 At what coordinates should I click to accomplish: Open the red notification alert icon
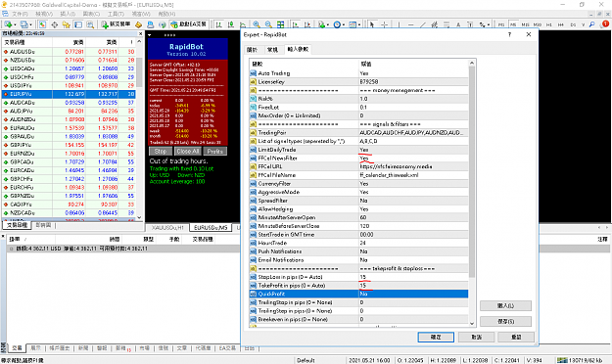605,23
